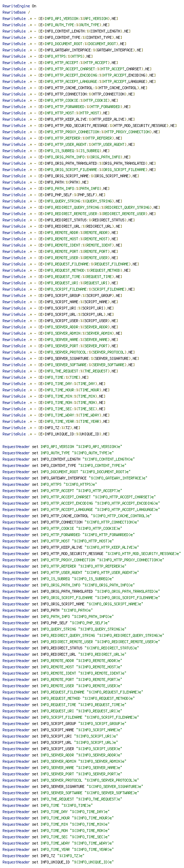Select the INFO_TZ RewriteRule line

(41, 428)
